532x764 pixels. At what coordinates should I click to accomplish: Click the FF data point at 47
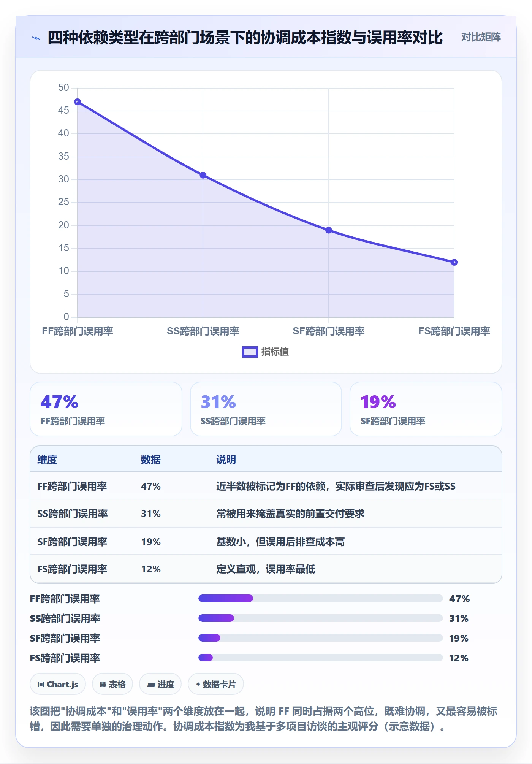coord(78,102)
